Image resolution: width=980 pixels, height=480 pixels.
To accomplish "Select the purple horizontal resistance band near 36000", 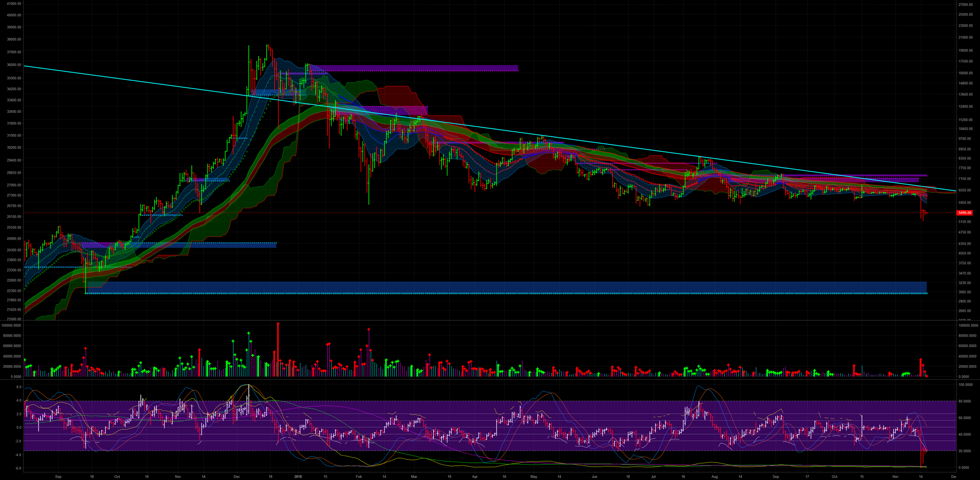I will pyautogui.click(x=418, y=68).
